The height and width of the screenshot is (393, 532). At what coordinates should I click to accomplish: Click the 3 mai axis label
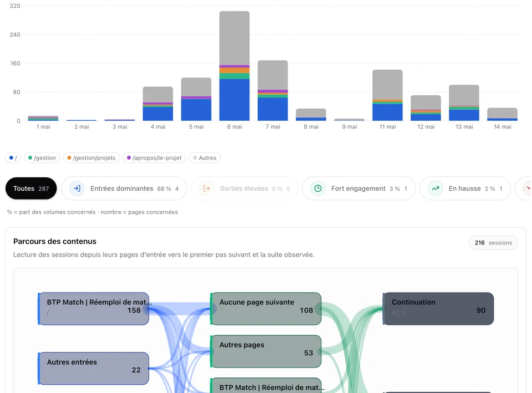[120, 126]
